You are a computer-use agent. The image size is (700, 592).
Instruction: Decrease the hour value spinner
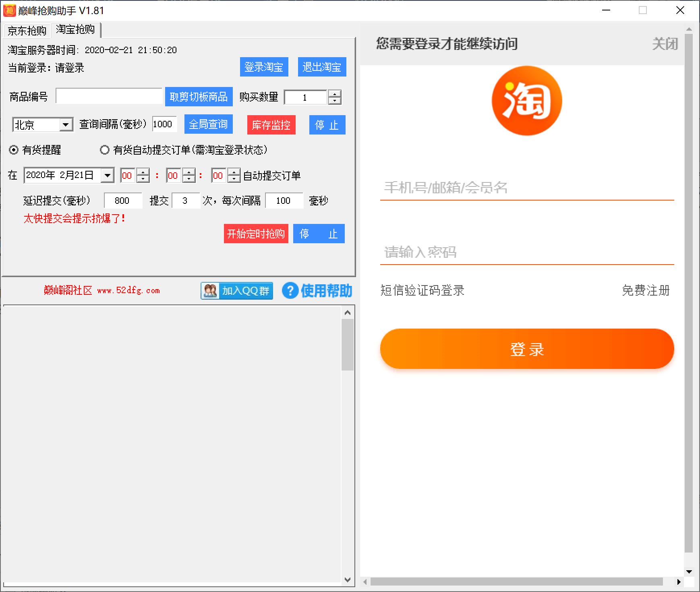tap(143, 179)
